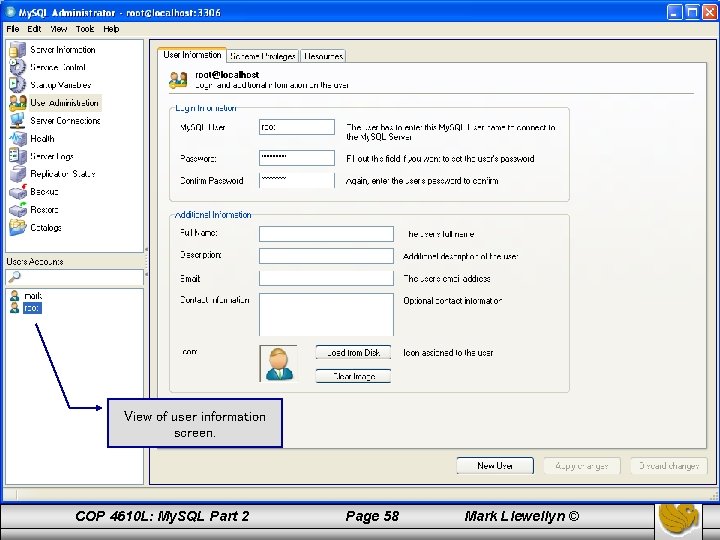This screenshot has height=540, width=720.
Task: Click the Email input field
Action: coord(326,278)
